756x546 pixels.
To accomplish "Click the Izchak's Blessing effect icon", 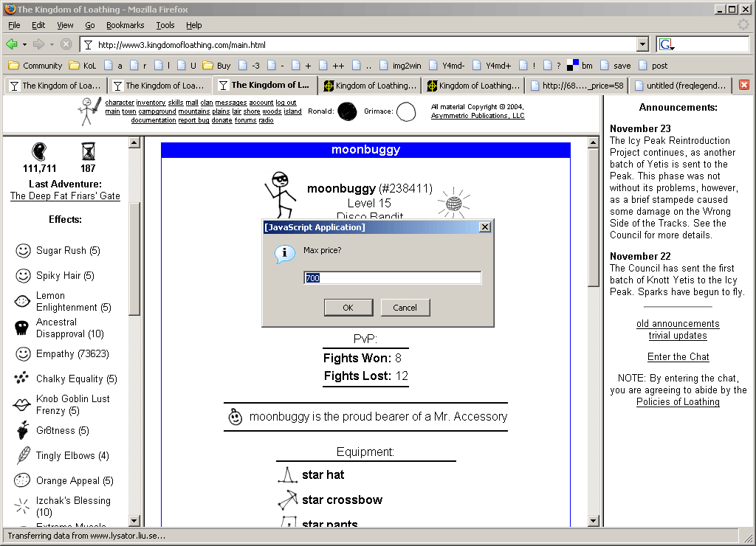I will click(x=21, y=506).
